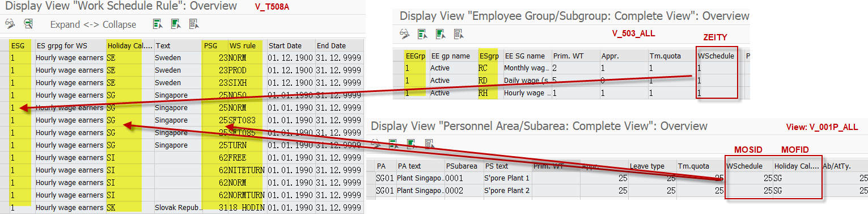Image resolution: width=868 pixels, height=214 pixels.
Task: Click Expand <-> Collapse button
Action: click(93, 24)
